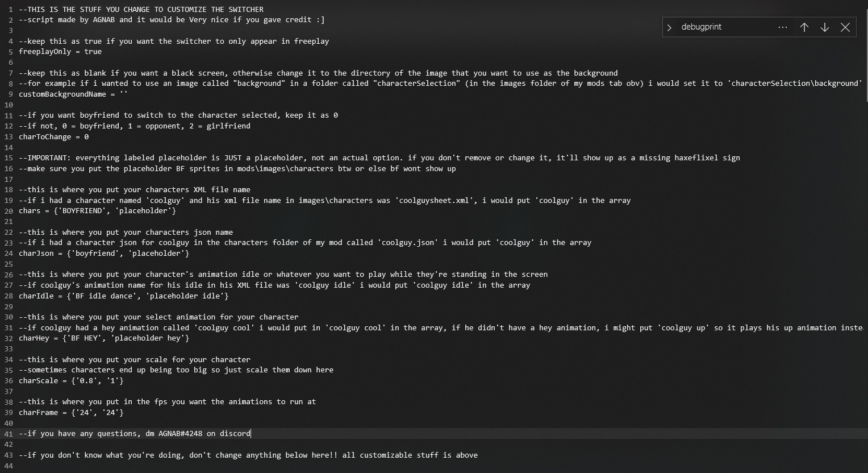Click the charToChange = 0 statement

coord(53,136)
